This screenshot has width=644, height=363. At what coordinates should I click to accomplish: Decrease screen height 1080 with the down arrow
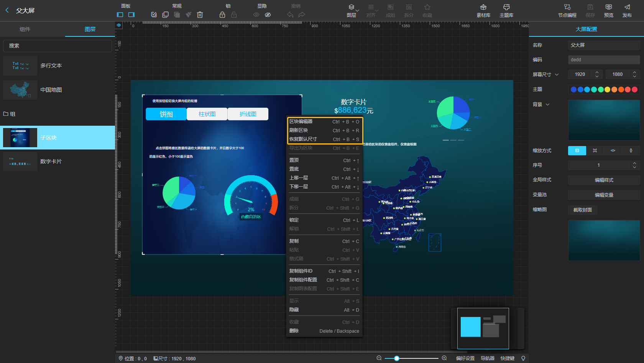coord(634,76)
